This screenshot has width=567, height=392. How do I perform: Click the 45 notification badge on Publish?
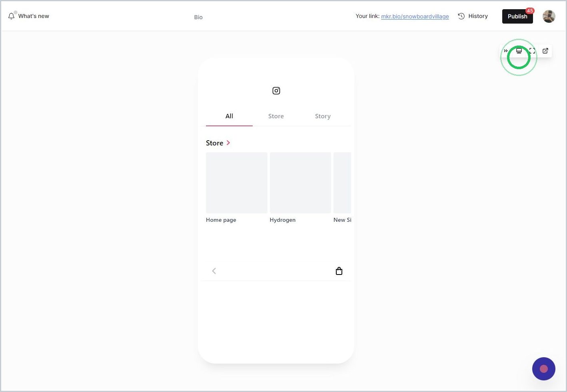(x=530, y=11)
